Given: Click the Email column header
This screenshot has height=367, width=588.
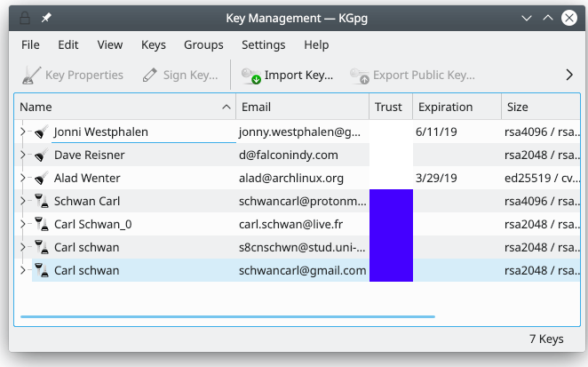Looking at the screenshot, I should pos(302,107).
